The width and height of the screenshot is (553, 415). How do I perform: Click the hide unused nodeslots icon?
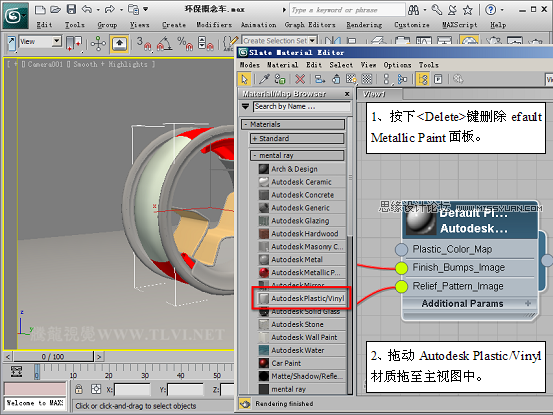click(336, 79)
